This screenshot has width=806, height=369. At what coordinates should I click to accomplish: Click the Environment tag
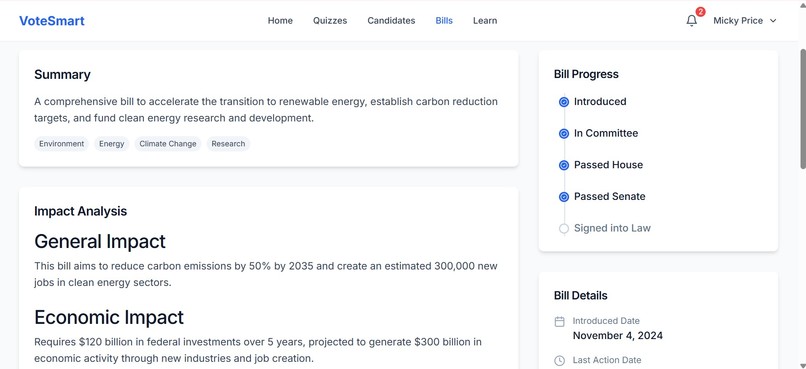coord(62,144)
